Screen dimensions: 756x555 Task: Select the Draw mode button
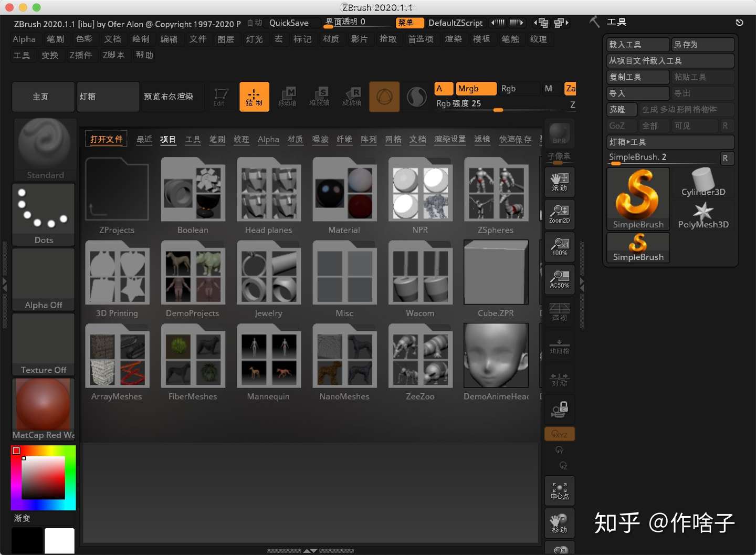(254, 97)
